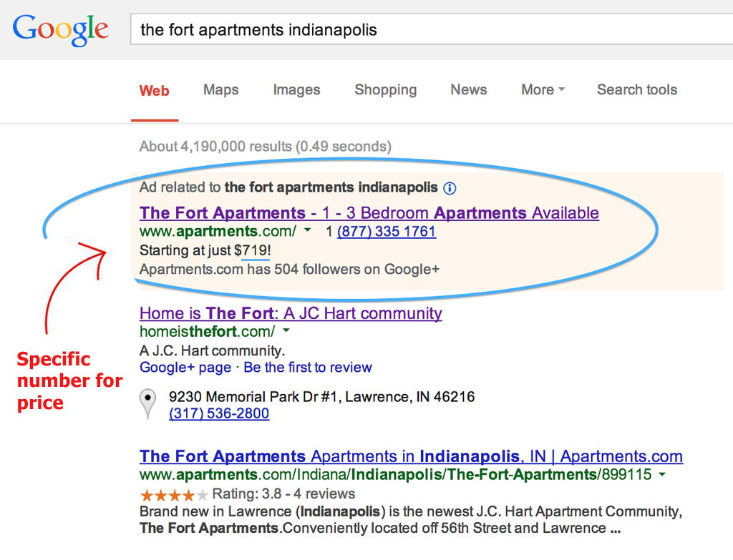Call the (877) 335 1761 phone link

tap(386, 232)
